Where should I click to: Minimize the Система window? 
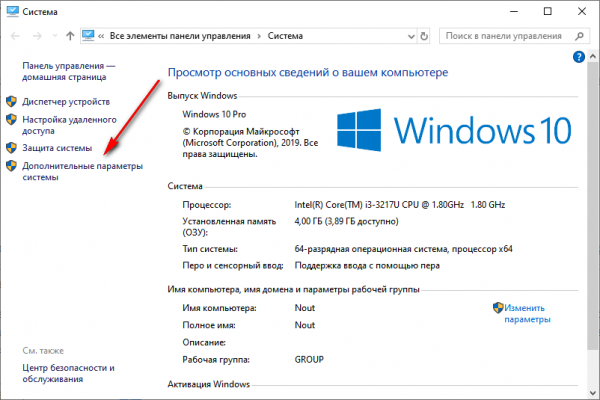[514, 11]
